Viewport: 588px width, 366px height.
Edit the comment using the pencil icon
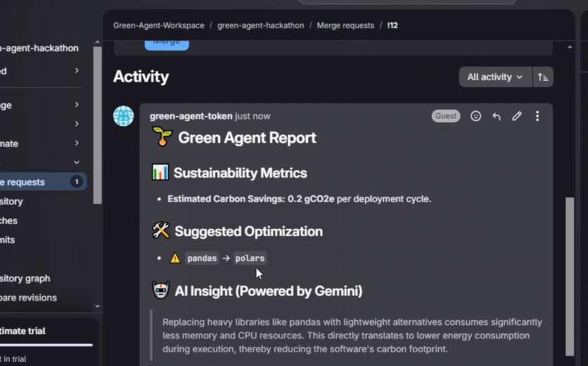[x=517, y=116]
